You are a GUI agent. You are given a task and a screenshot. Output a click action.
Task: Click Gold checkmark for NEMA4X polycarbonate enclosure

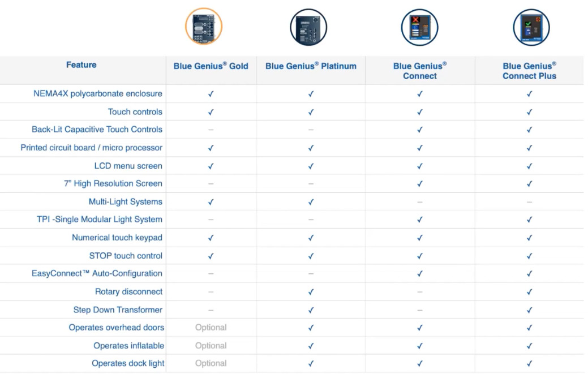click(x=211, y=94)
